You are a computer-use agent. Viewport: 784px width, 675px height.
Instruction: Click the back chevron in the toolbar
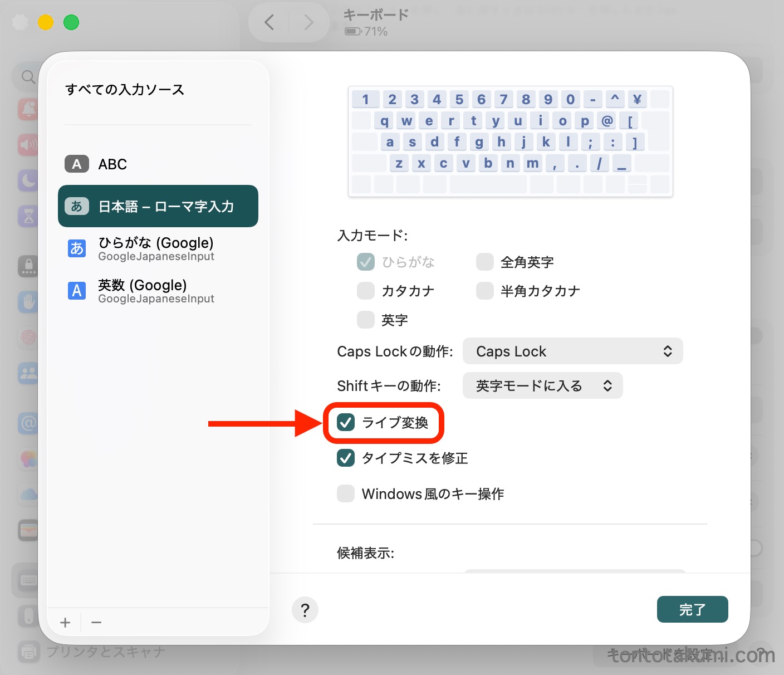pos(269,22)
